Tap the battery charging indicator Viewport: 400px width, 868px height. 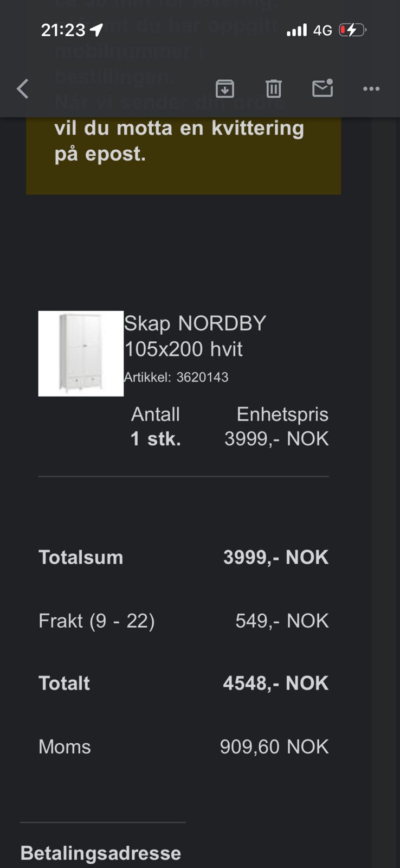click(352, 30)
